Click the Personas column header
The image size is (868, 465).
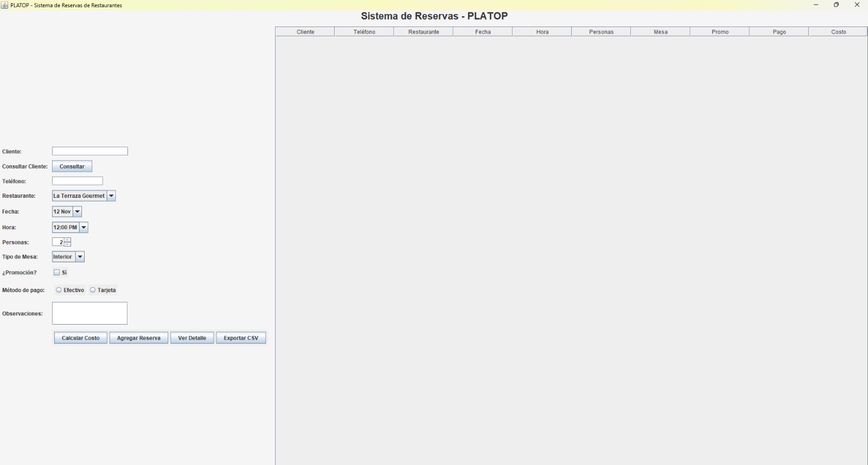click(x=602, y=32)
